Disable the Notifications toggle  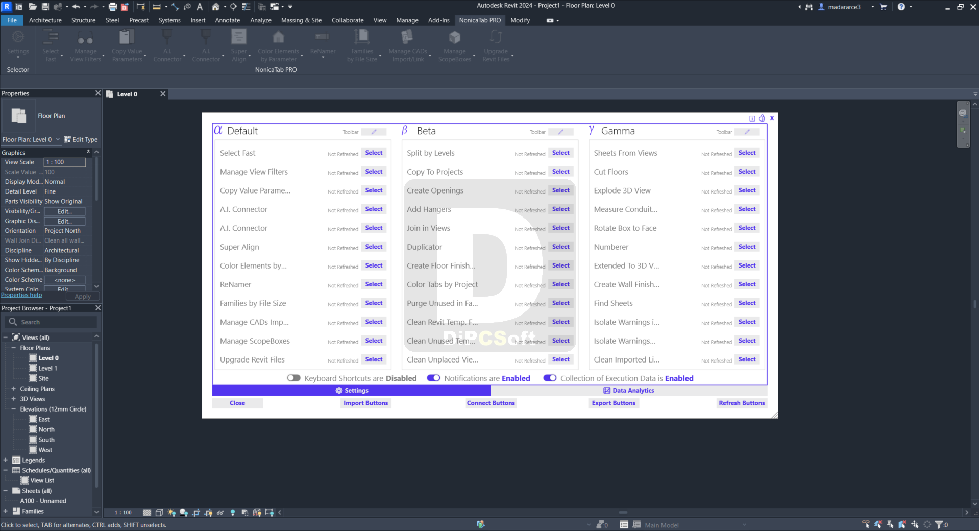coord(433,378)
